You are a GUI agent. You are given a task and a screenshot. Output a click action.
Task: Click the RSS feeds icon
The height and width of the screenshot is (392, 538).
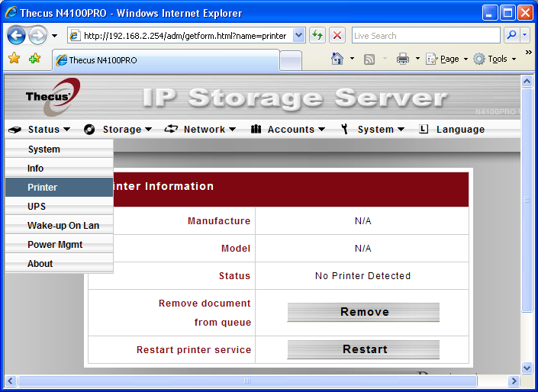point(369,59)
